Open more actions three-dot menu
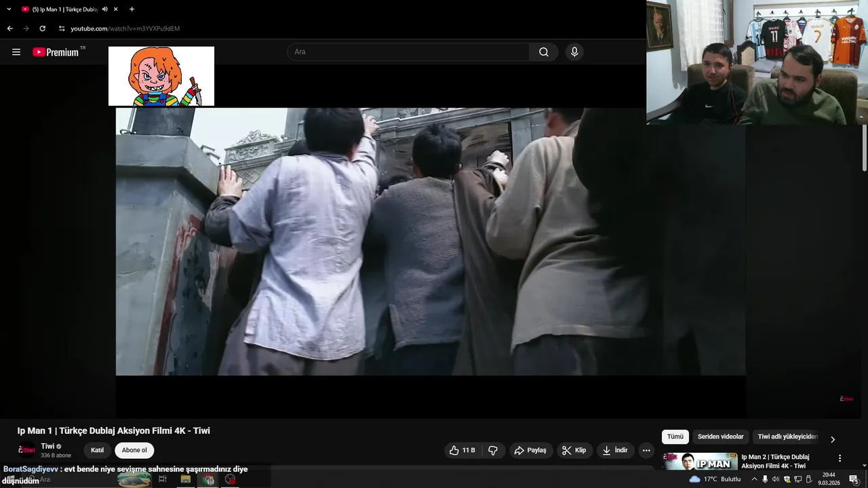This screenshot has width=868, height=488. pyautogui.click(x=646, y=450)
